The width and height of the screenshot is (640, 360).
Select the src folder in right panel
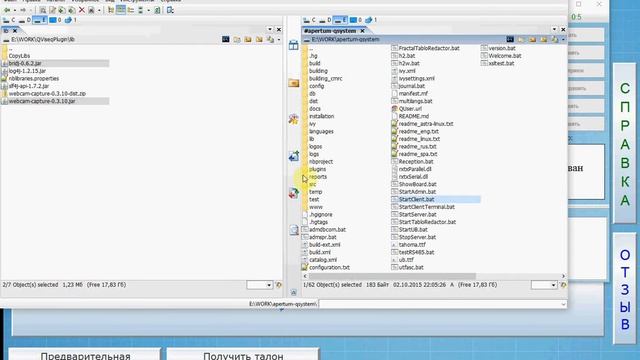pos(312,184)
